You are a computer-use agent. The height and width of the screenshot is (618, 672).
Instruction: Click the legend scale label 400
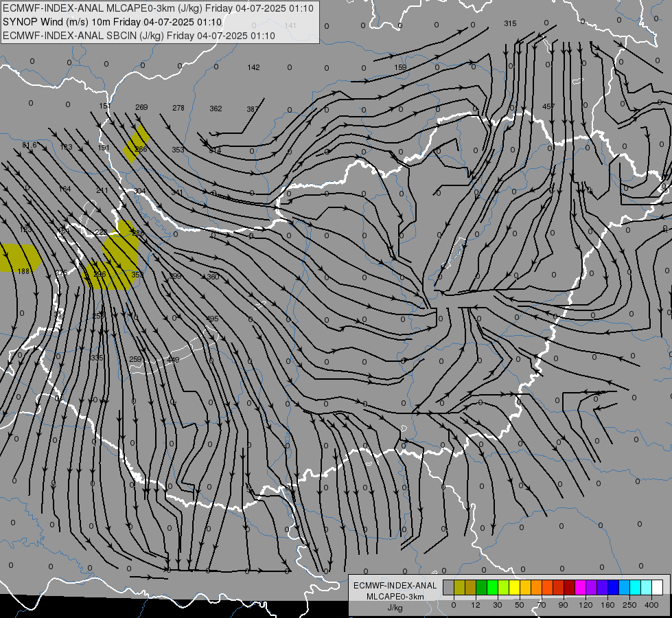pyautogui.click(x=651, y=605)
